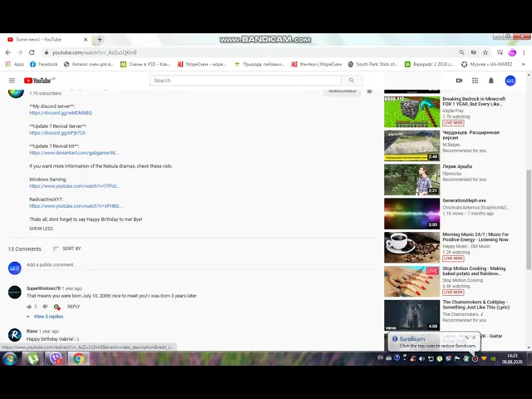Open the Facebook bookmark

(x=44, y=64)
